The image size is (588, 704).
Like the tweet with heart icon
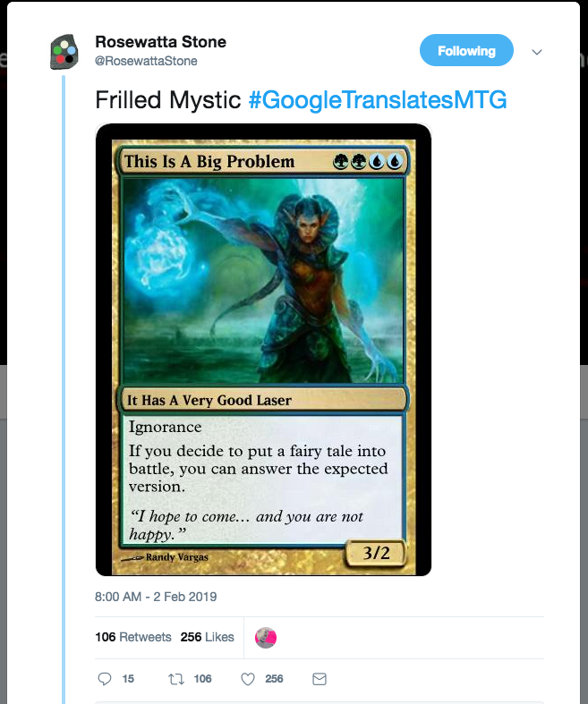pyautogui.click(x=248, y=679)
